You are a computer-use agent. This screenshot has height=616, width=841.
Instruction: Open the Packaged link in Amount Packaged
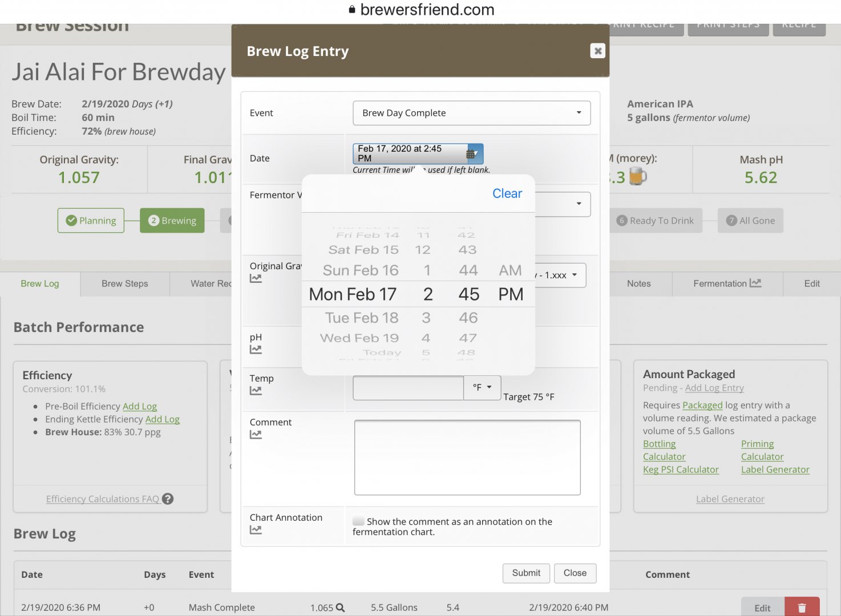(702, 405)
